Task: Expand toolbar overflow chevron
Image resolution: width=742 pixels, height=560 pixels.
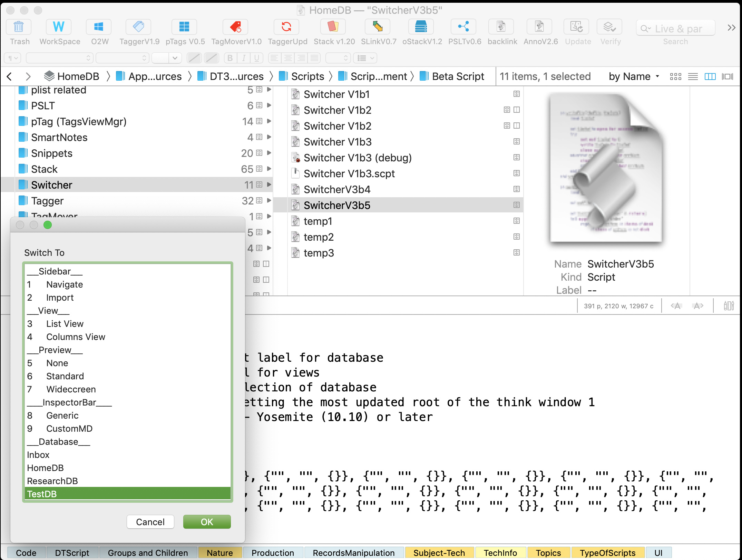Action: tap(731, 28)
